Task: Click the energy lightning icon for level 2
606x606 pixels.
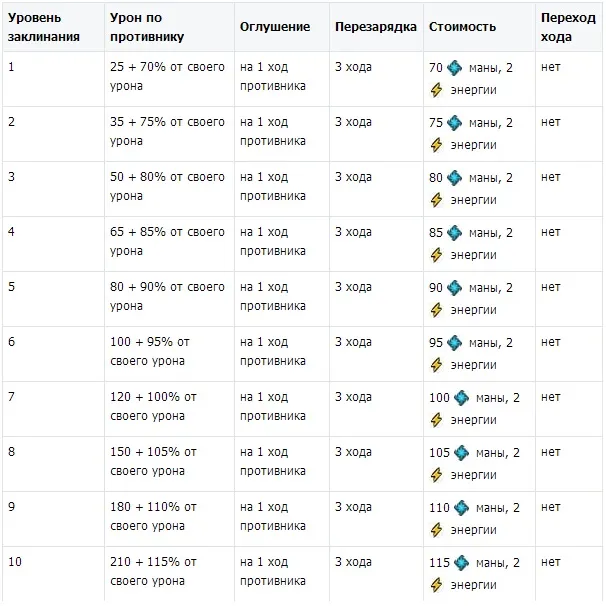Action: 436,145
